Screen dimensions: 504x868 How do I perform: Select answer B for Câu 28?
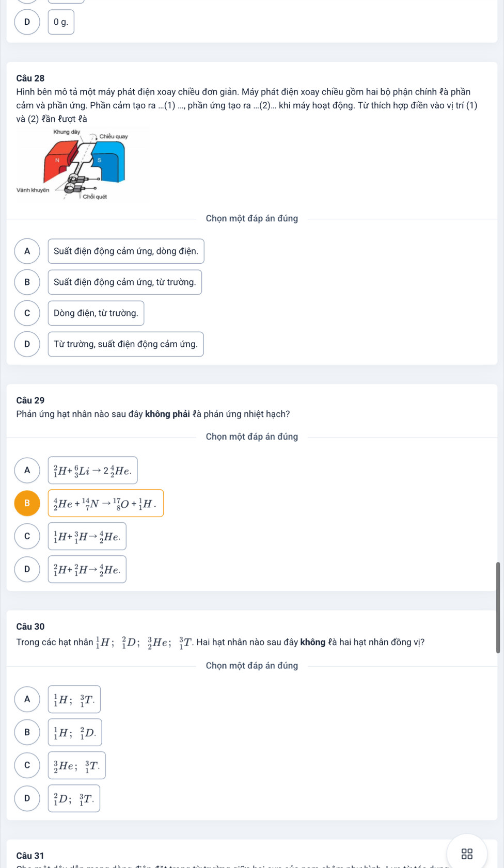click(x=27, y=282)
